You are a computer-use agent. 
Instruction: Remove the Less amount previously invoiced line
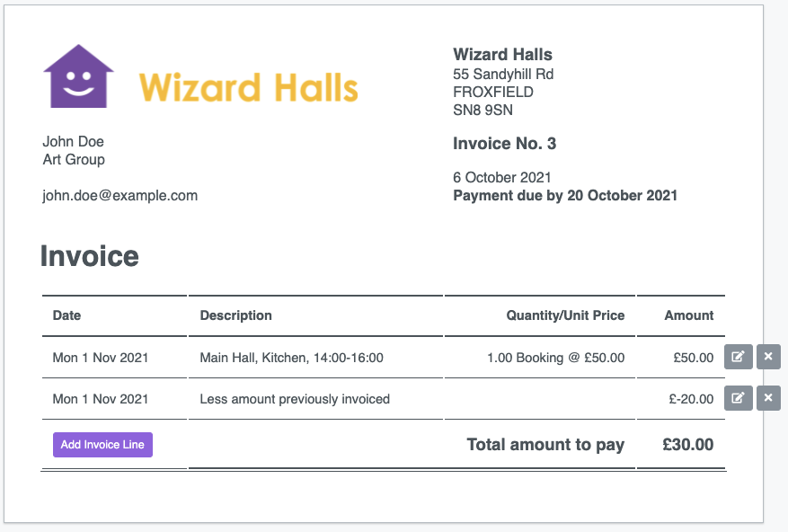coord(768,398)
